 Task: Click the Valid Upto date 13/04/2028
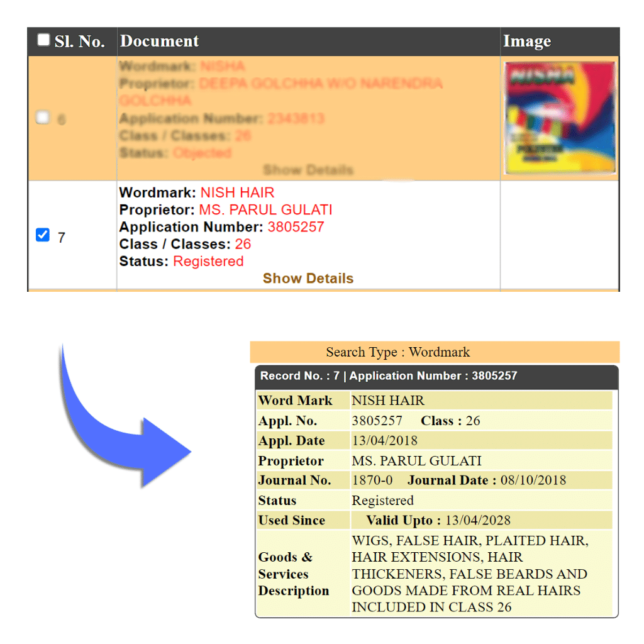477,521
